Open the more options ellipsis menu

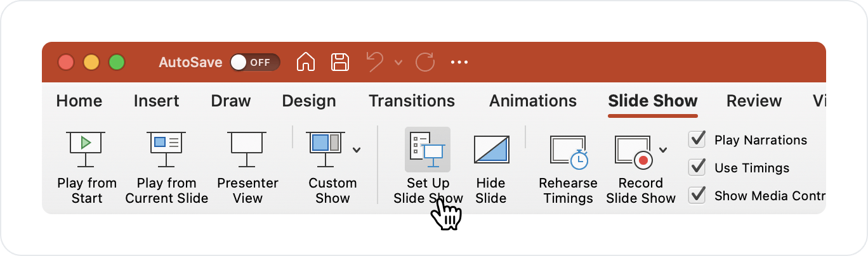(x=459, y=62)
